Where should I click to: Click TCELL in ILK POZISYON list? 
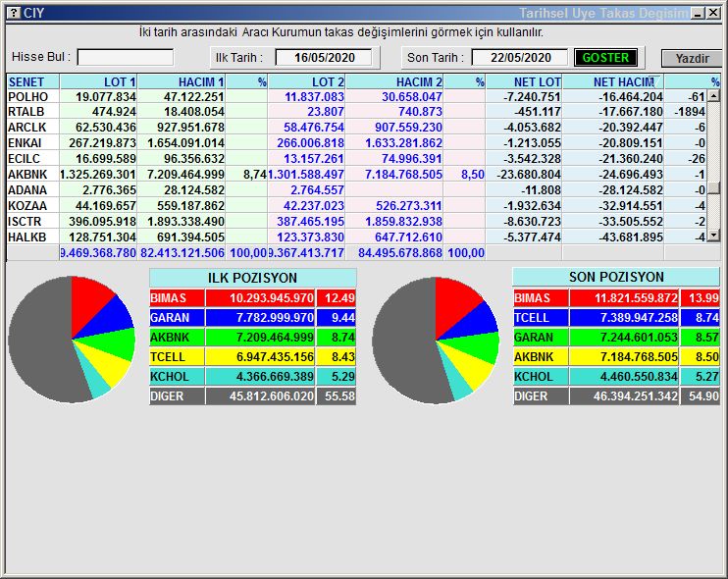[177, 357]
